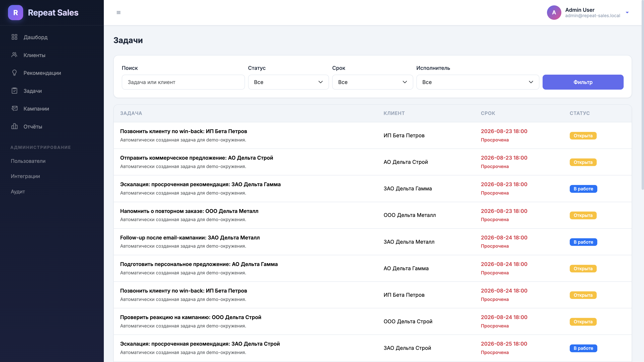Image resolution: width=644 pixels, height=362 pixels.
Task: Click the Admin User avatar
Action: pyautogui.click(x=554, y=13)
